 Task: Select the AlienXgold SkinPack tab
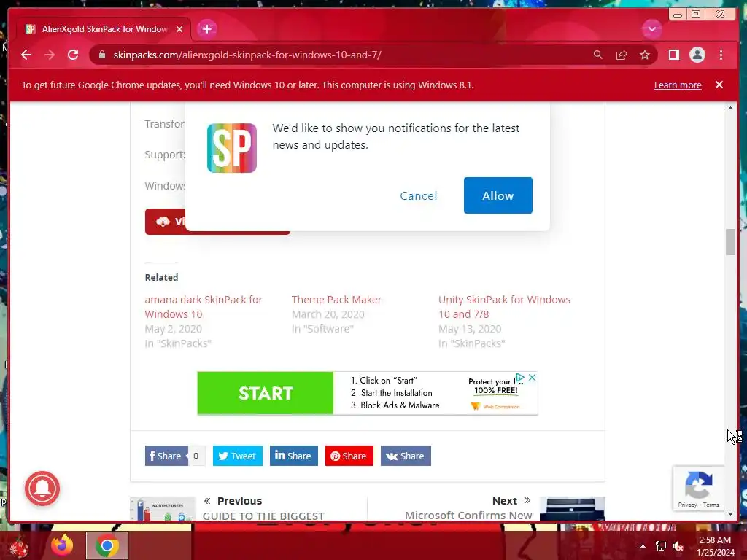pyautogui.click(x=104, y=29)
